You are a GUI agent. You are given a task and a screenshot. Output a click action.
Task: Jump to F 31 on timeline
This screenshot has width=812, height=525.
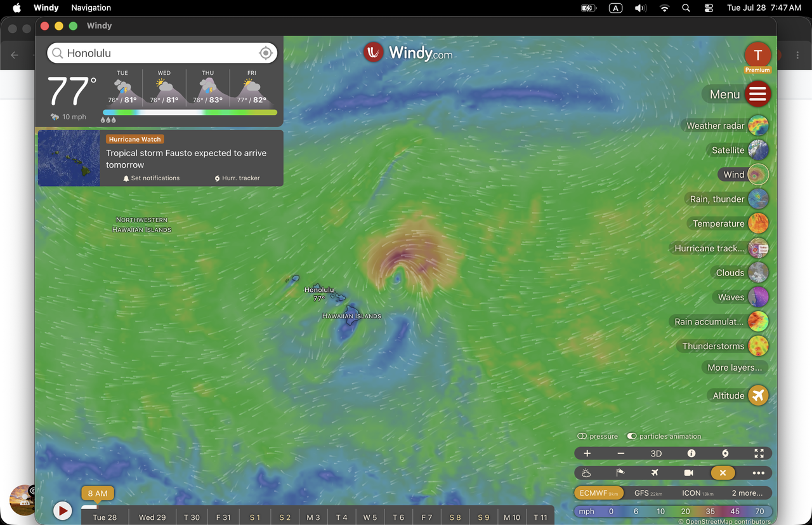(x=223, y=517)
